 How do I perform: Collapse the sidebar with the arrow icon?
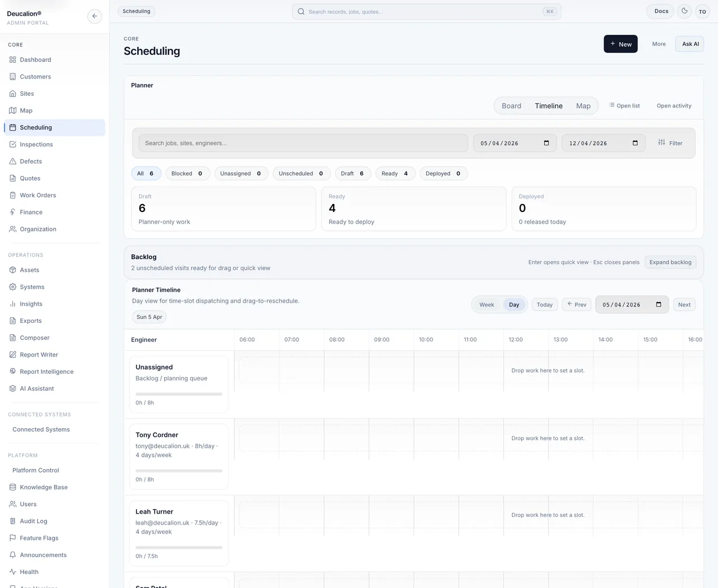coord(94,16)
